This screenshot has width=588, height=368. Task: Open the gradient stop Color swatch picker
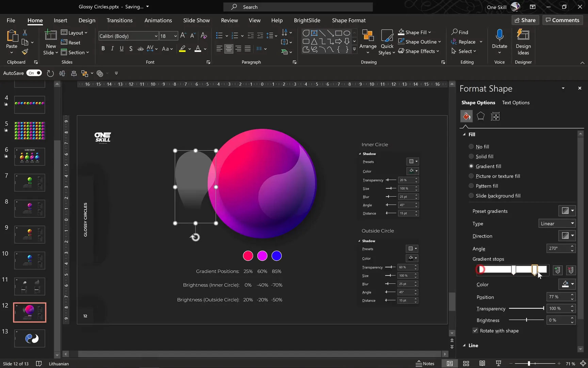point(567,284)
